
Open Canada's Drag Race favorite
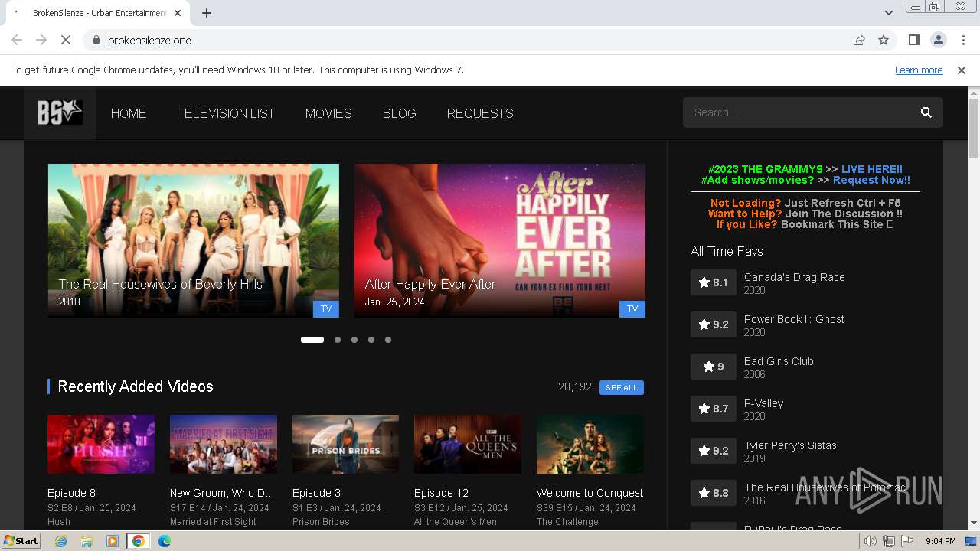pyautogui.click(x=795, y=277)
